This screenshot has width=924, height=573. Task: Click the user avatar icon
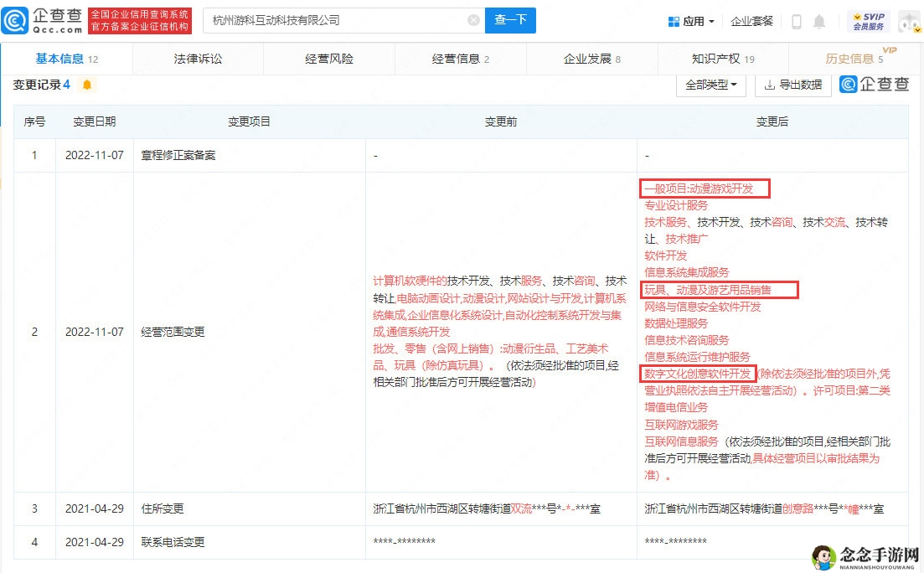909,22
